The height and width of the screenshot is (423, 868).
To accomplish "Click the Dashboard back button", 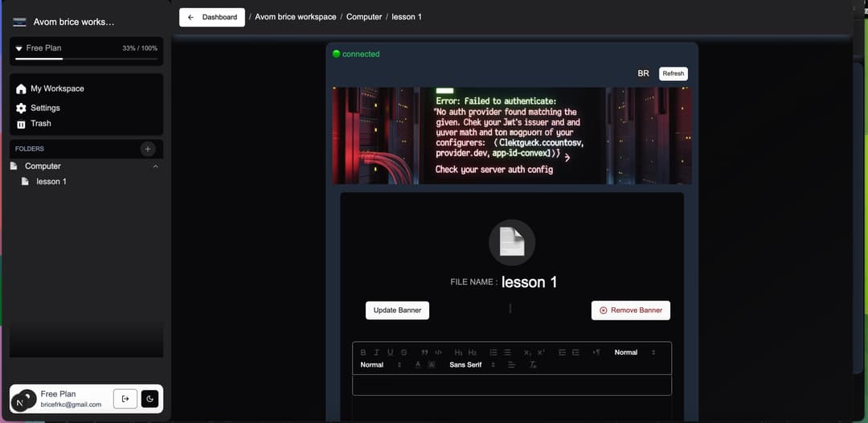I will click(x=212, y=17).
